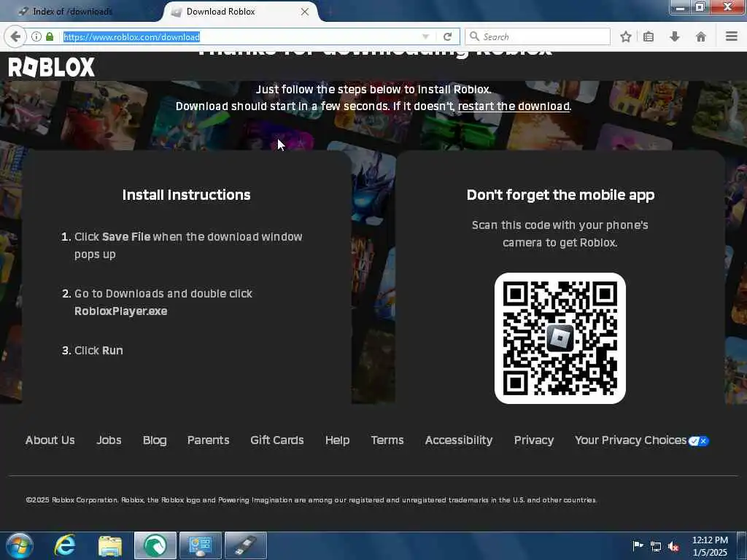747x560 pixels.
Task: Click the muted volume tray icon
Action: coord(673,547)
